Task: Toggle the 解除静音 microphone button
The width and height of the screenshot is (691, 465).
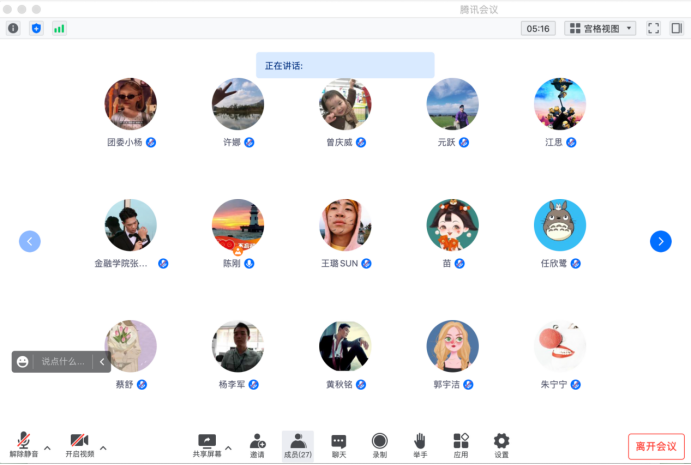Action: 23,445
